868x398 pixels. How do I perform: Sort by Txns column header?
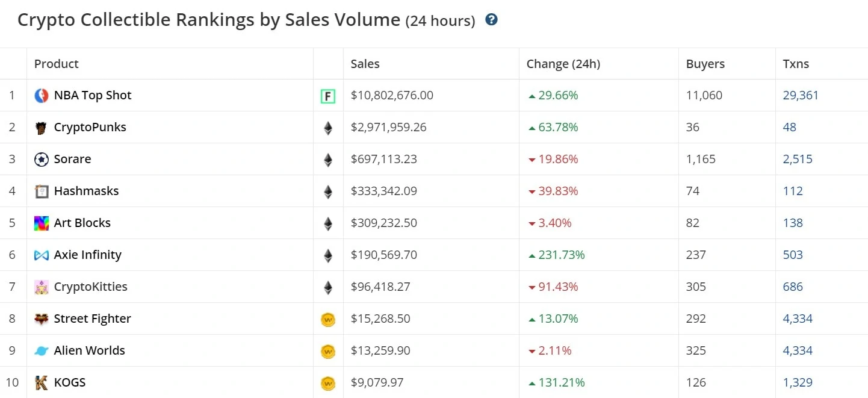click(796, 64)
